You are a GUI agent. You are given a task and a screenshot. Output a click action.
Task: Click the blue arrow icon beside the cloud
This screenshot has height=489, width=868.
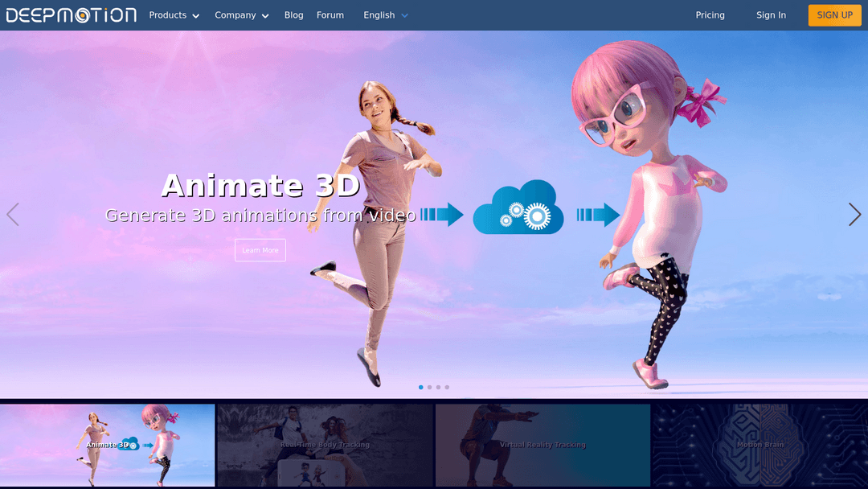pyautogui.click(x=599, y=215)
